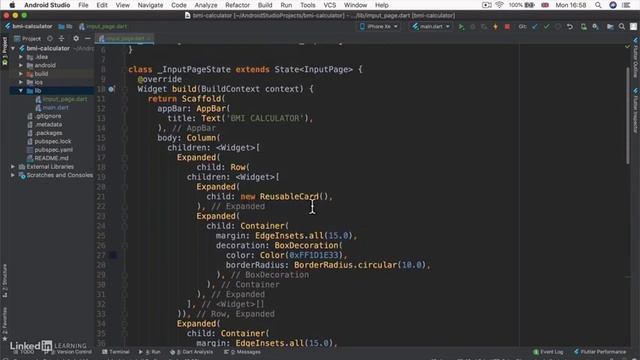Select README.md file

(48, 158)
